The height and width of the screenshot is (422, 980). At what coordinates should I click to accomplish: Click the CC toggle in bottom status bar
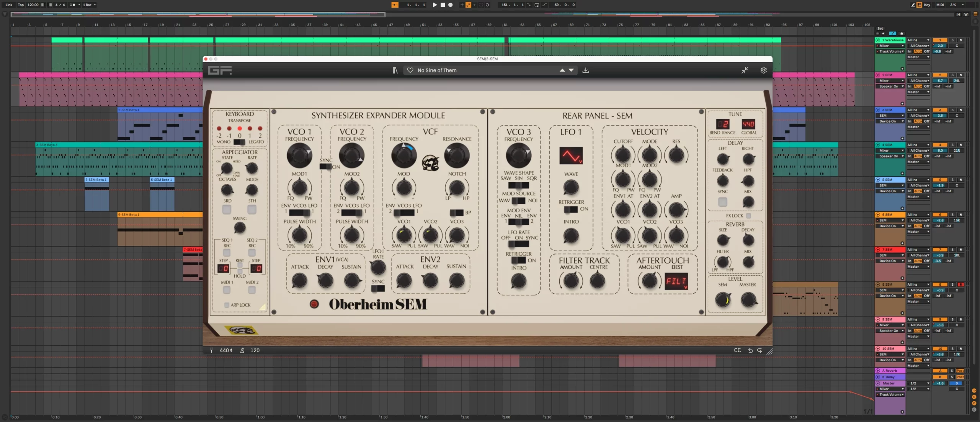pyautogui.click(x=737, y=350)
